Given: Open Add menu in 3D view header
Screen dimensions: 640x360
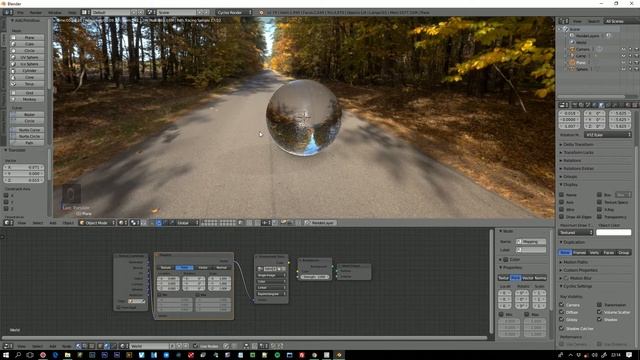Looking at the screenshot, I should click(x=53, y=223).
